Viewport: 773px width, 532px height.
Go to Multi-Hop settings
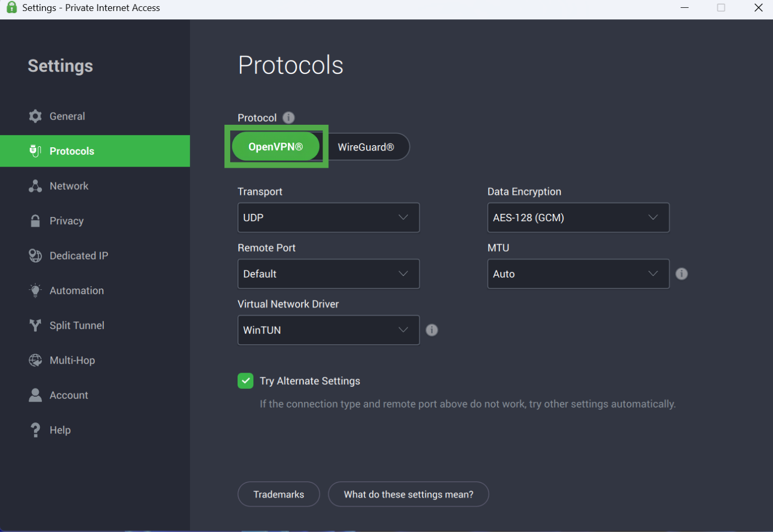click(x=95, y=360)
